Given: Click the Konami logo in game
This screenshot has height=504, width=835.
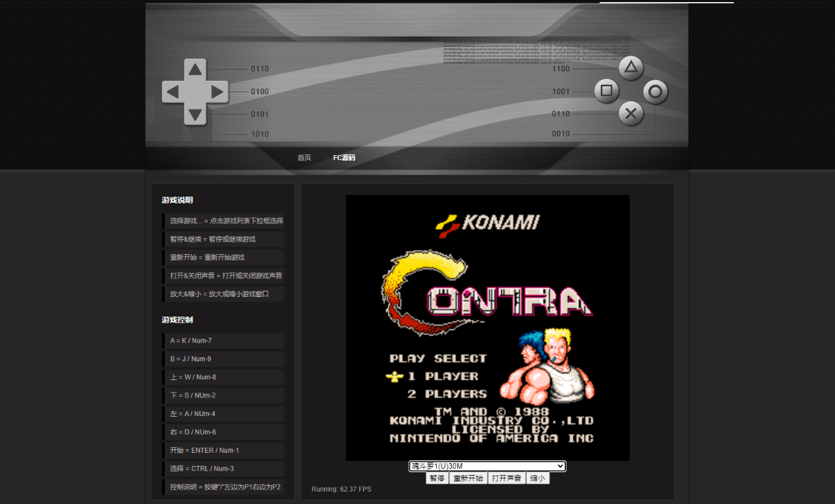Looking at the screenshot, I should (487, 224).
